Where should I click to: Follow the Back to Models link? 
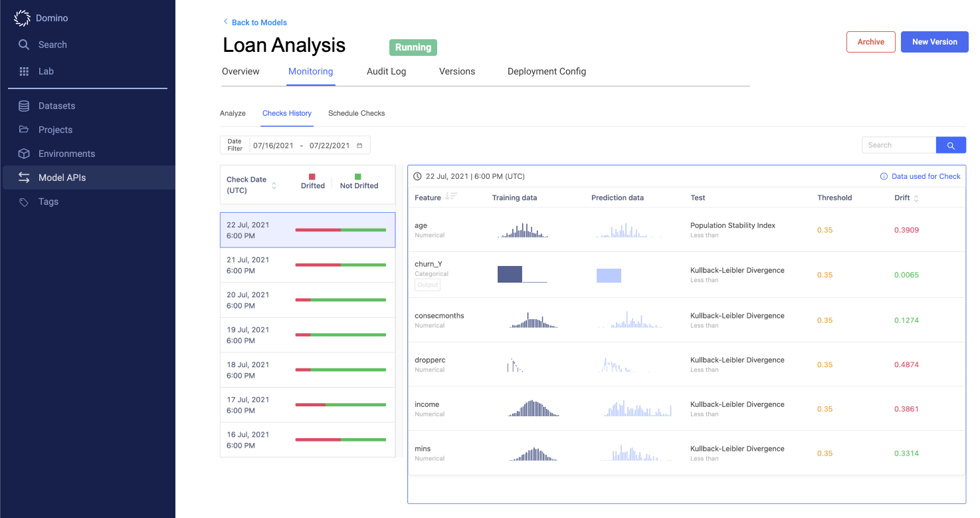[255, 22]
